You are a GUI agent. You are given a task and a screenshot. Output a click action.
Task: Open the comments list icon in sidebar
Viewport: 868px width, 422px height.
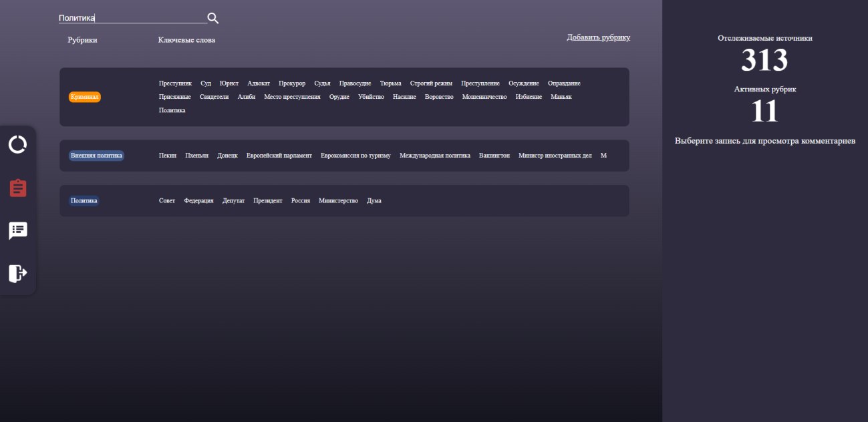click(18, 230)
